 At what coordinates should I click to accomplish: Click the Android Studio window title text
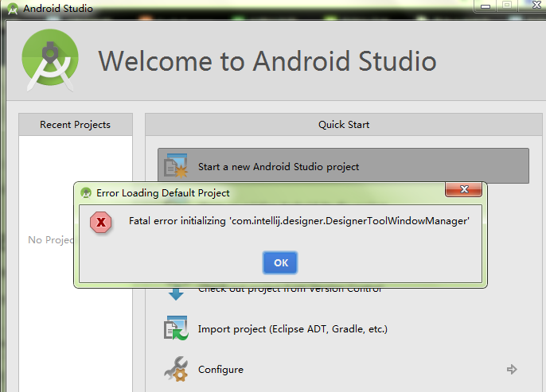58,8
